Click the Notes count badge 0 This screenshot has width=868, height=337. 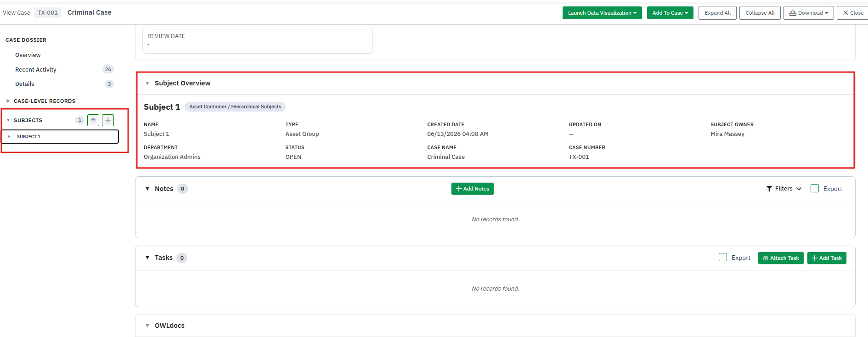[x=183, y=189]
